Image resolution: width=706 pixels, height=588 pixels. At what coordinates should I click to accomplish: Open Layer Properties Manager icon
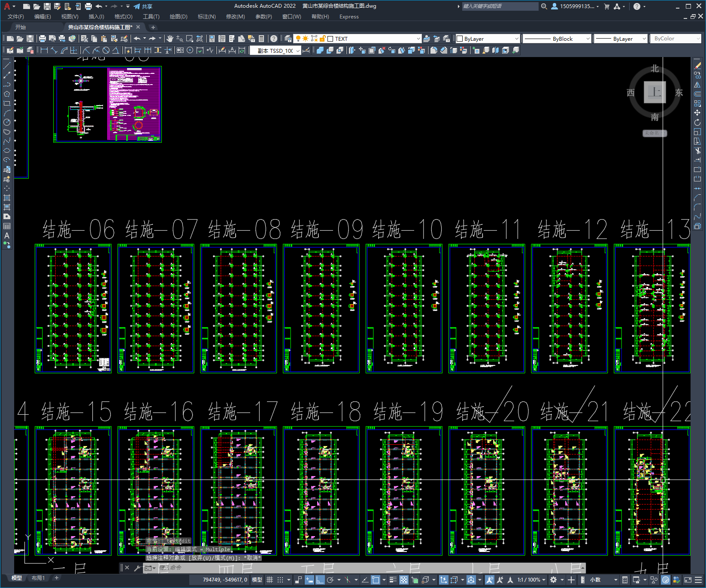[x=288, y=39]
